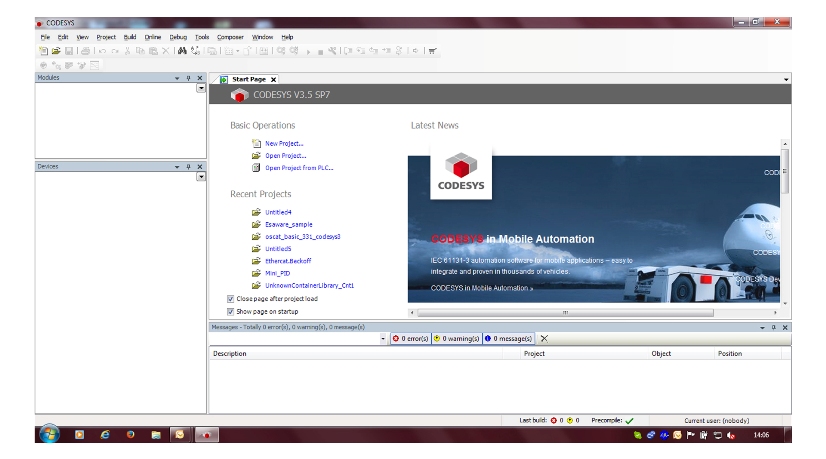
Task: Open recent project Mini_PID
Action: click(x=278, y=273)
